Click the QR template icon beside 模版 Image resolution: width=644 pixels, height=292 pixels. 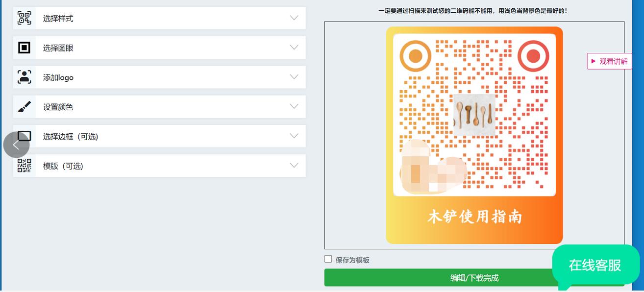(x=25, y=166)
